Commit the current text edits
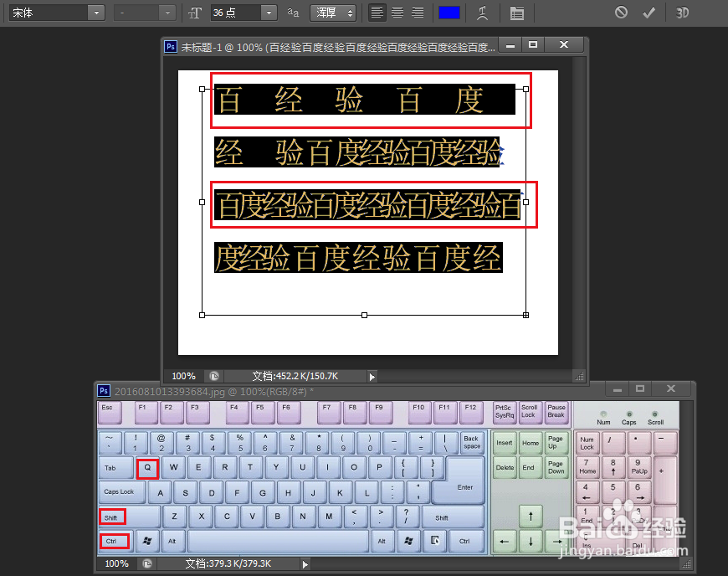Screen dimensions: 728x576 [x=649, y=13]
